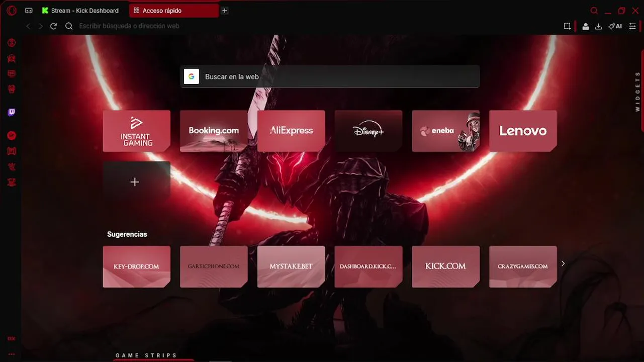Click the Kick favicon on Stream tab
Screen dimensions: 644x362
[x=45, y=11]
